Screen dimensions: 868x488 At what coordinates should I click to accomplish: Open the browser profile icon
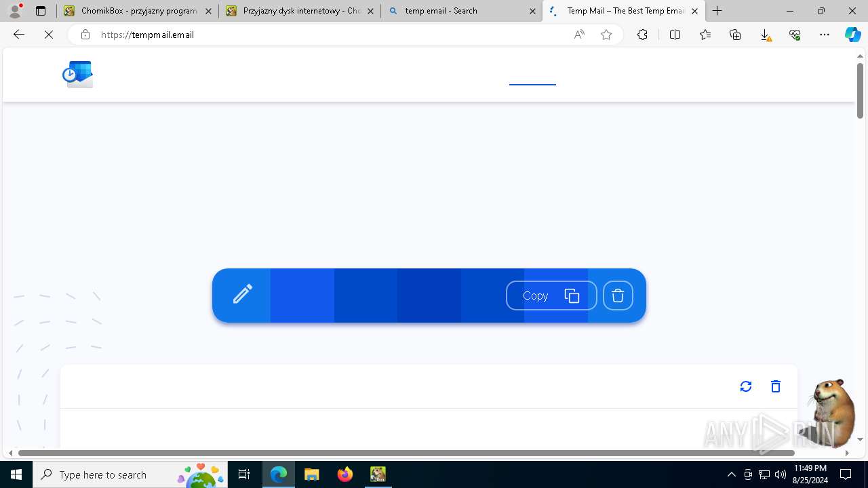15,11
